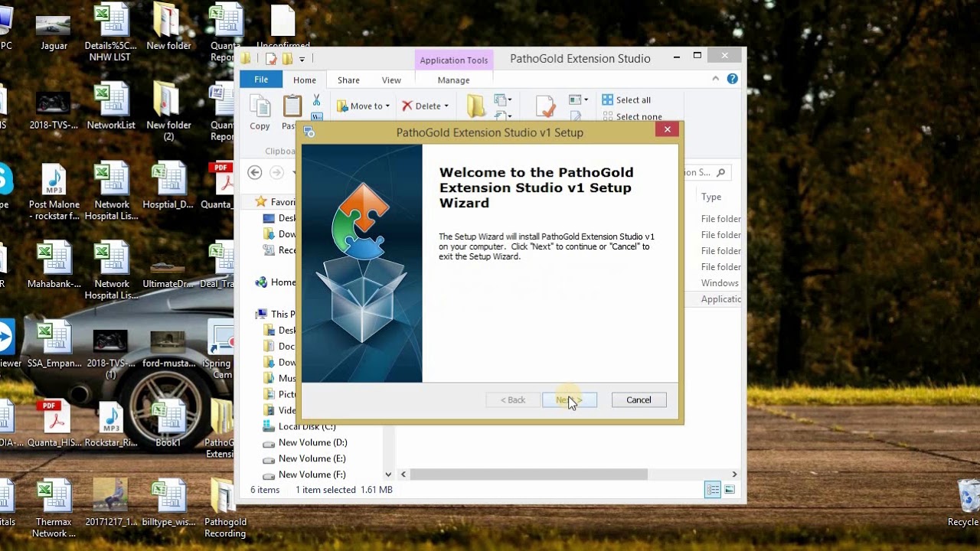Select the Book1 Excel file on desktop
The height and width of the screenshot is (551, 980).
tap(168, 425)
